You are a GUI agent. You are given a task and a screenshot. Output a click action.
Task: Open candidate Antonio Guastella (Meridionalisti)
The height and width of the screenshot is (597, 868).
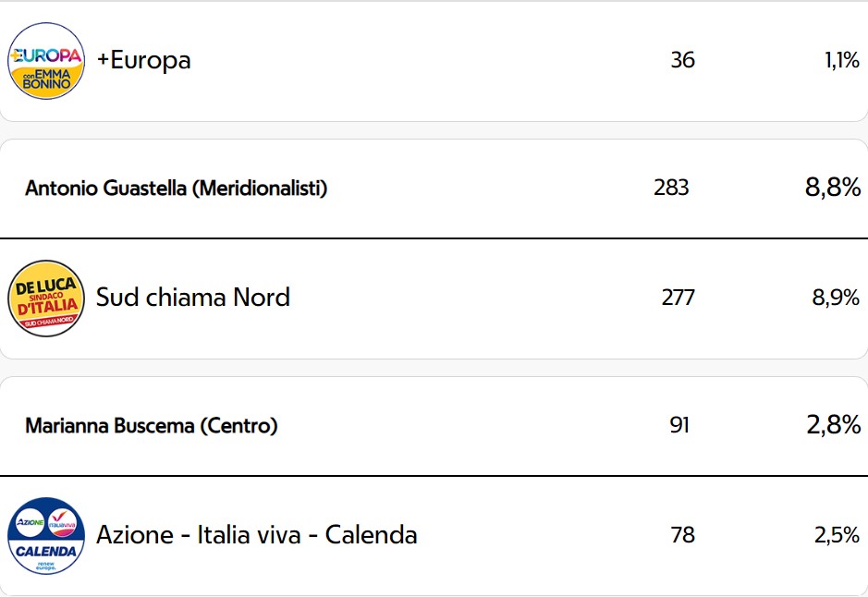click(177, 189)
